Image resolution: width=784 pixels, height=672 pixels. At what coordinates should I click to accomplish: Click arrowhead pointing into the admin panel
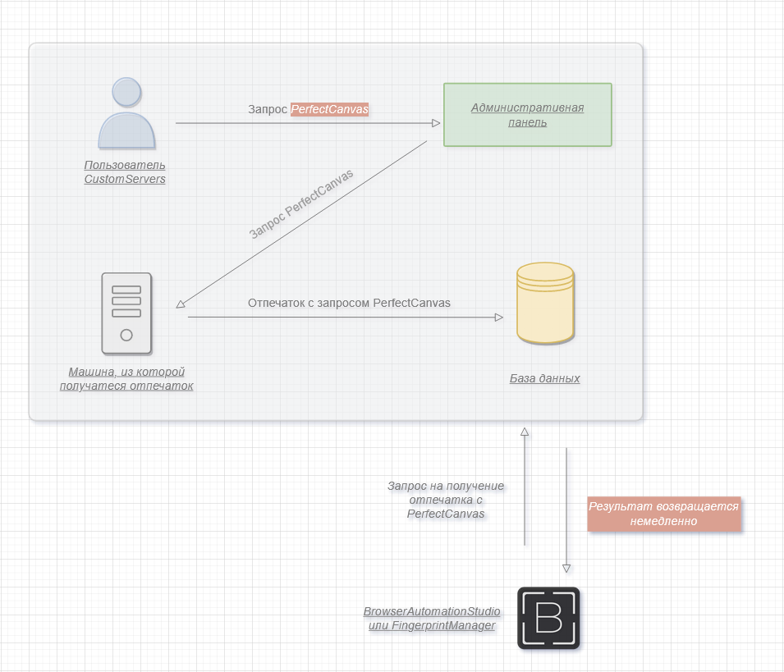(436, 124)
